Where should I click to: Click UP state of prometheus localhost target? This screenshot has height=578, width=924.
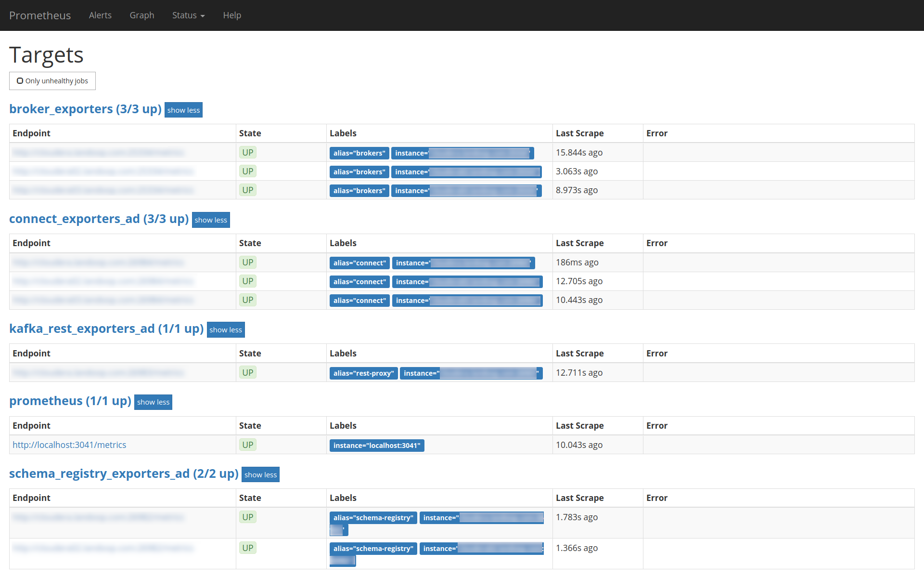pos(248,445)
